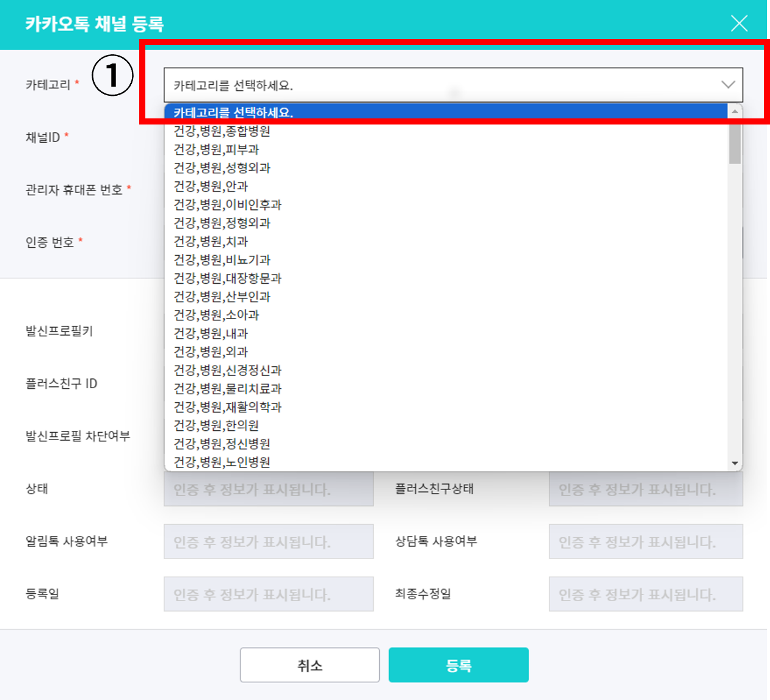Screen dimensions: 770x700
Task: Close the 카카오톡 채널 등록 dialog
Action: coord(739,23)
